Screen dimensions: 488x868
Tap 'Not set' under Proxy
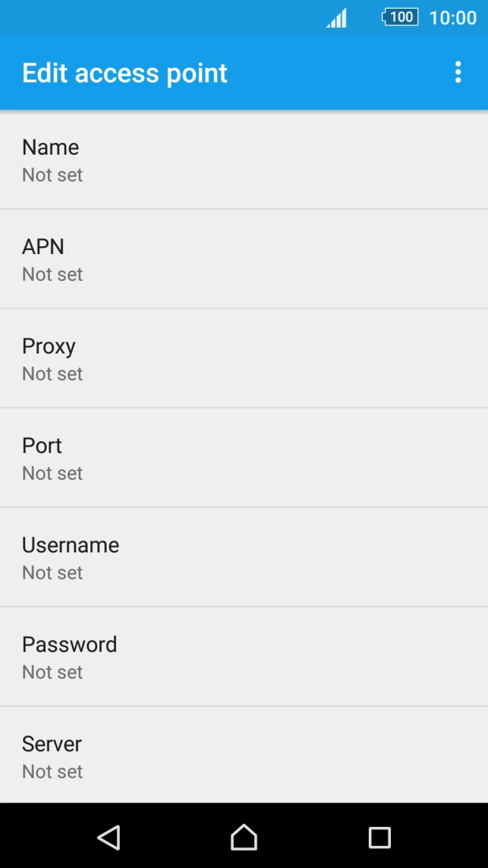[52, 374]
